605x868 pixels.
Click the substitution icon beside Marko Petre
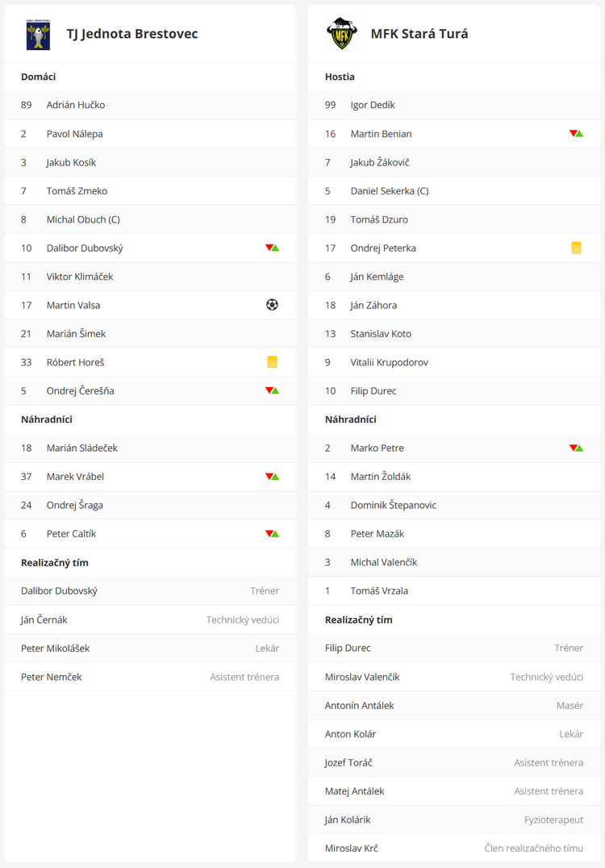(x=576, y=448)
